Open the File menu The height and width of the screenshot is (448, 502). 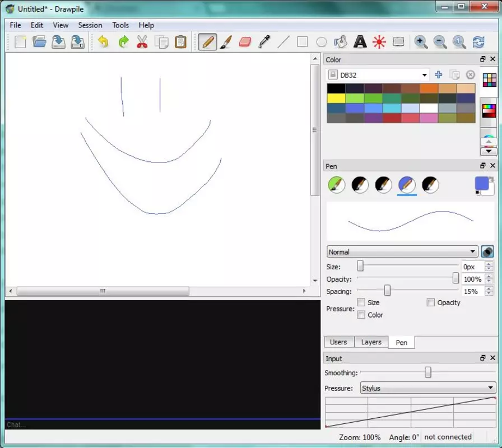pos(15,25)
